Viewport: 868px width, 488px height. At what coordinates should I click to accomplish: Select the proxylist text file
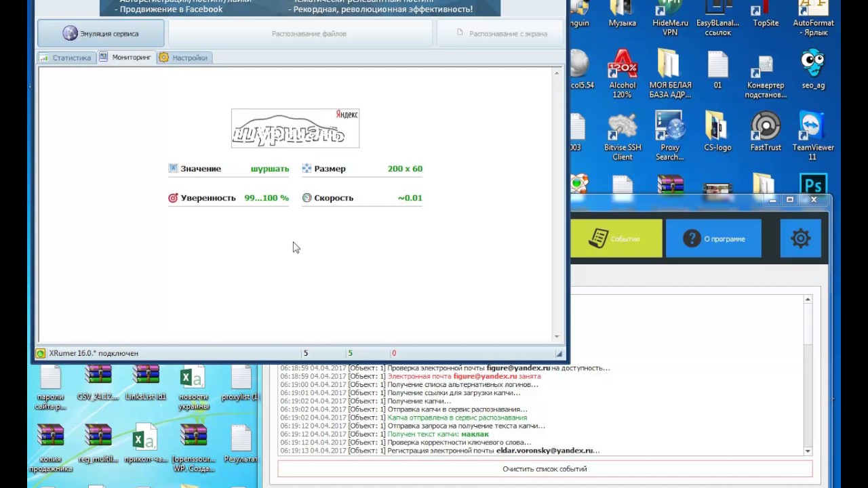click(x=241, y=384)
